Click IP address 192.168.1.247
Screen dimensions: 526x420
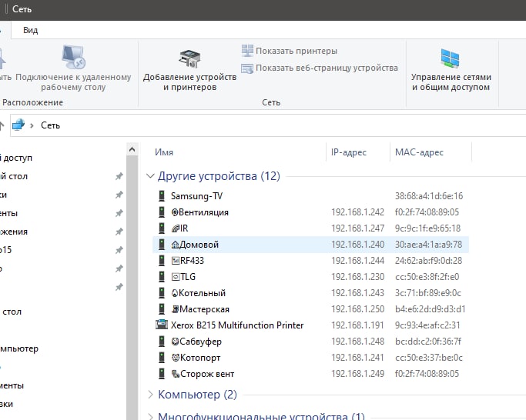click(357, 228)
